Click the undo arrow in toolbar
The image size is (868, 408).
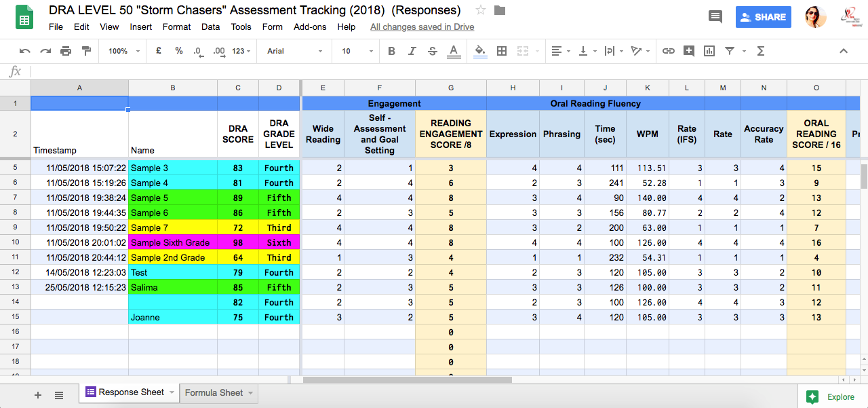[25, 51]
